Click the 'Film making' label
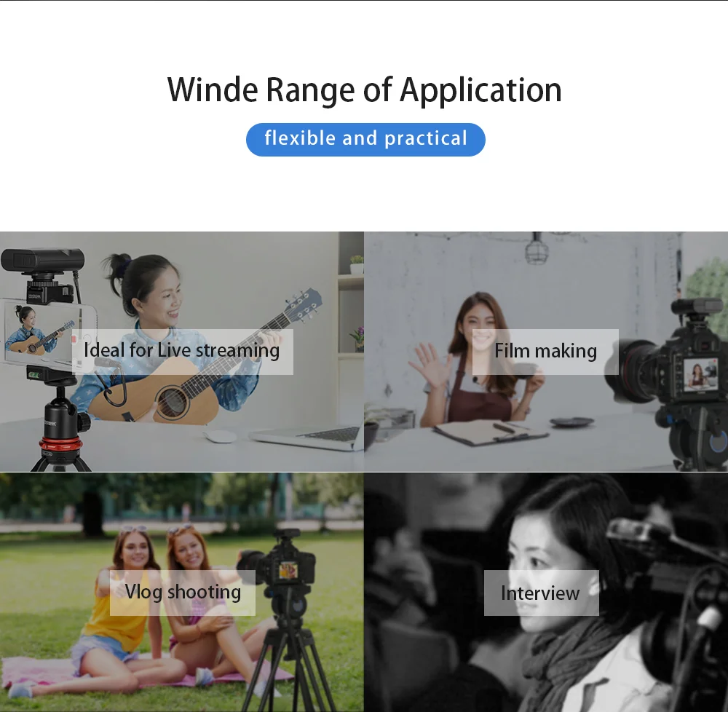The height and width of the screenshot is (712, 728). coord(545,352)
